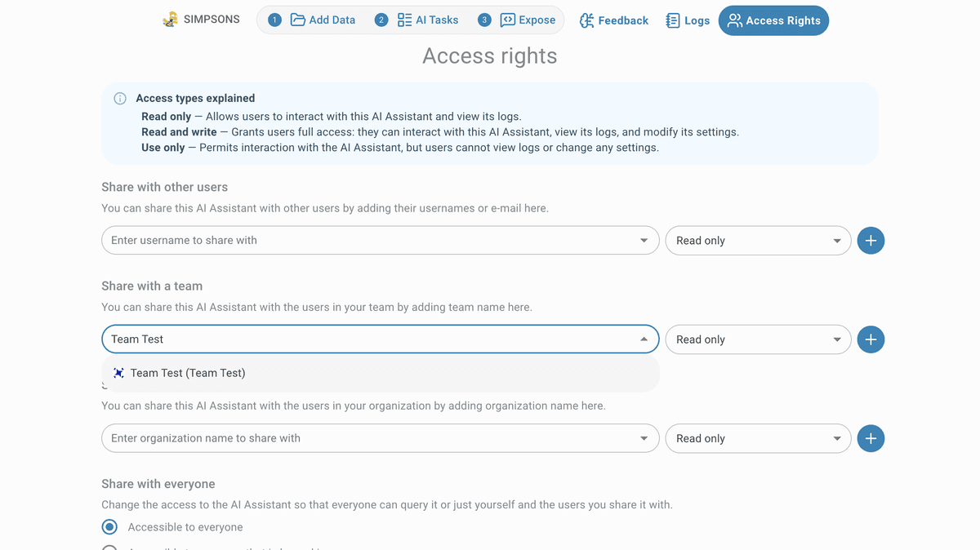The height and width of the screenshot is (550, 980).
Task: Click the organization name input field
Action: pyautogui.click(x=372, y=438)
